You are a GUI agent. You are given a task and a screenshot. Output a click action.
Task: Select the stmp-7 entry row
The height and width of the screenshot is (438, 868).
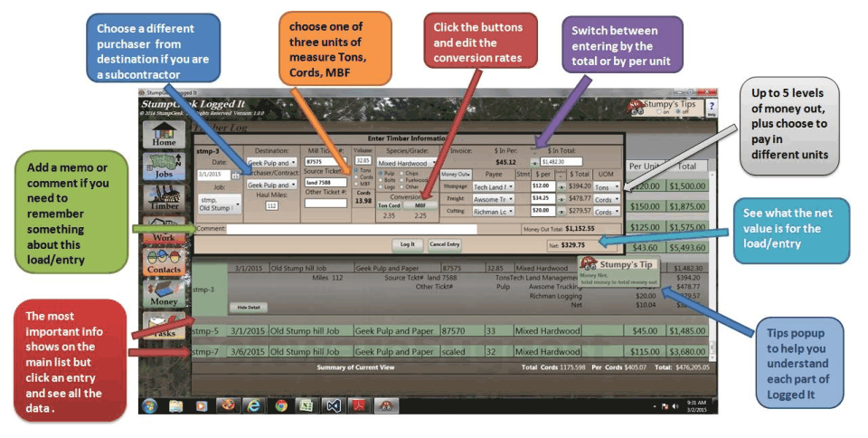pyautogui.click(x=450, y=352)
